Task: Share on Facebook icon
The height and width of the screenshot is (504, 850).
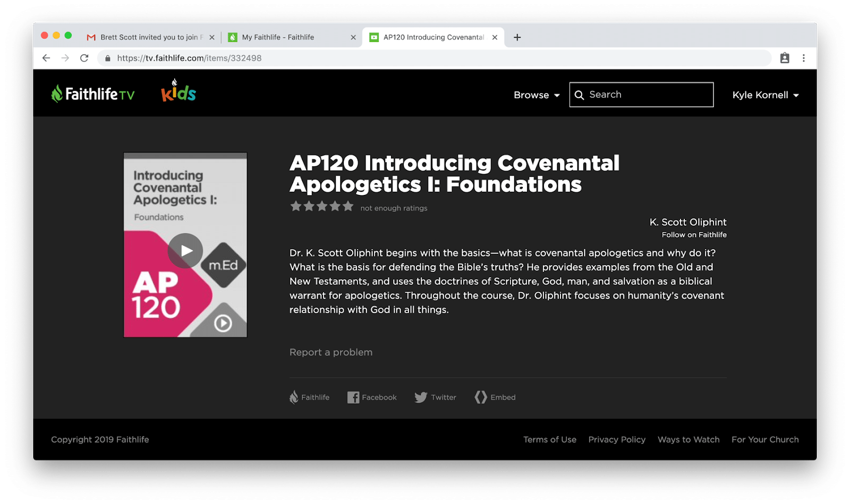Action: (353, 397)
